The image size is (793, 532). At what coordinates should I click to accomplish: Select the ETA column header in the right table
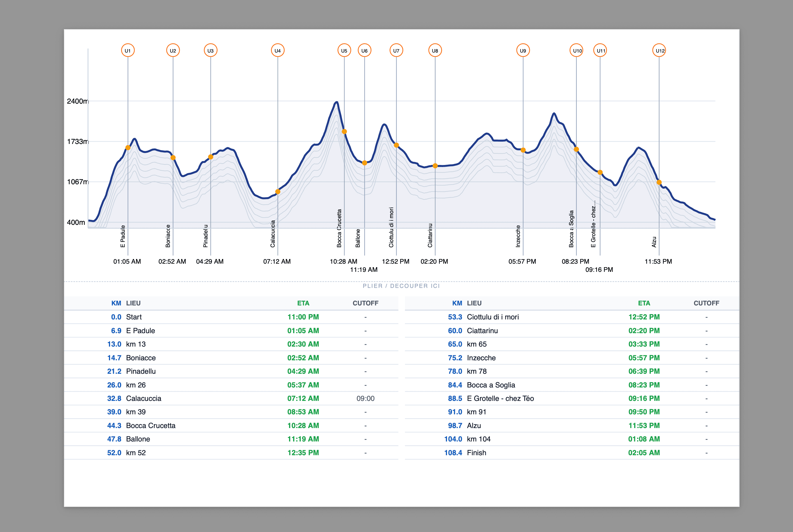(644, 303)
